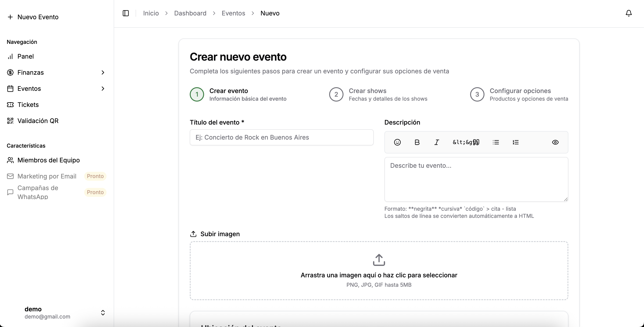This screenshot has width=644, height=327.
Task: Click the large upload arrow in drop zone
Action: point(379,260)
